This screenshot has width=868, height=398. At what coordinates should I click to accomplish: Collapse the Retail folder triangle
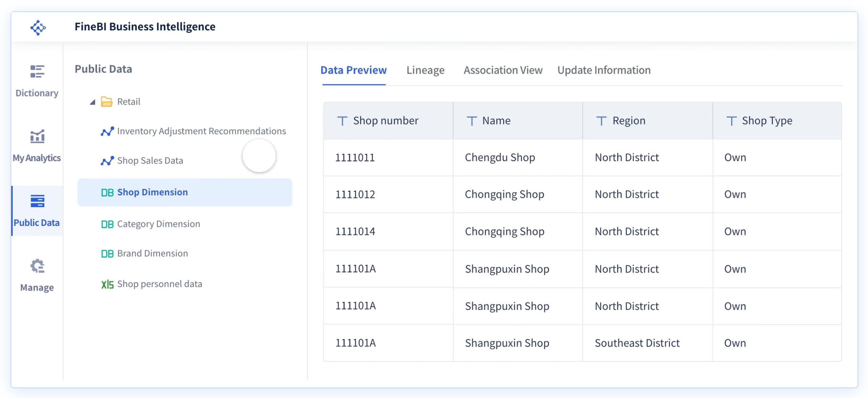pos(93,102)
